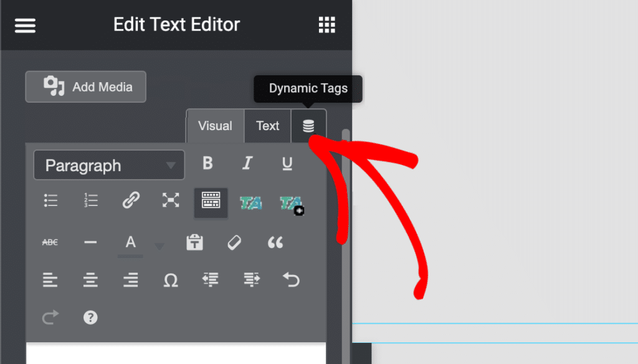Viewport: 638px width, 364px height.
Task: Insert a blockquote
Action: 275,243
